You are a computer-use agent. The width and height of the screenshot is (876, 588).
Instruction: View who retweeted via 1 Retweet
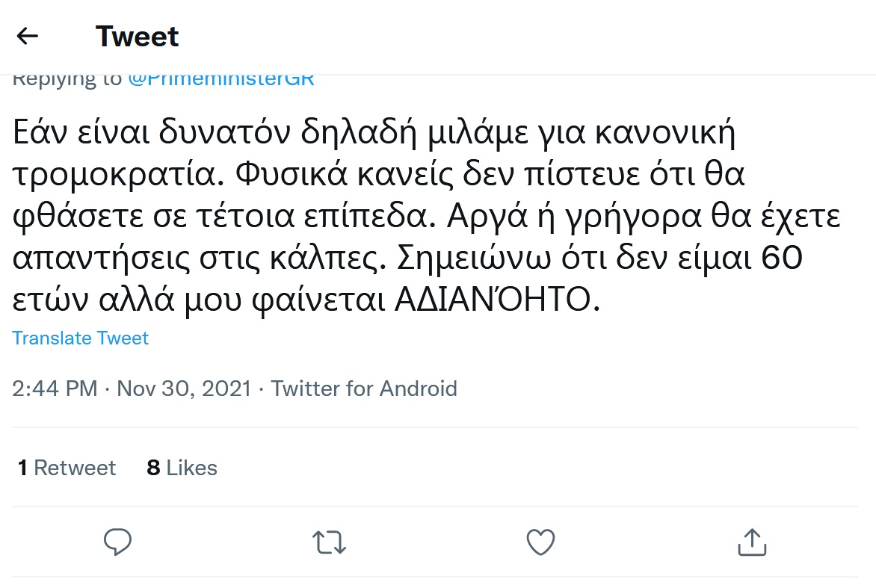pos(67,468)
